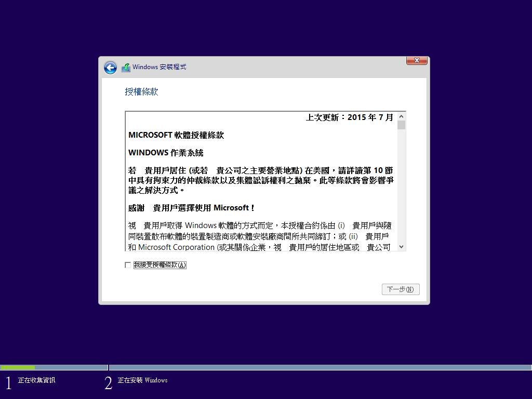Click the 授權條款 heading

coord(141,91)
